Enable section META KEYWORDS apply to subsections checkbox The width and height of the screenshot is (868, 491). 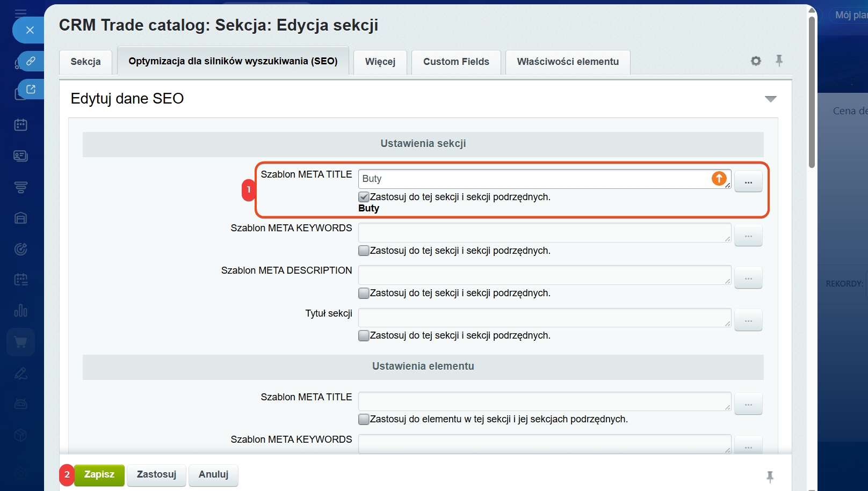click(364, 251)
